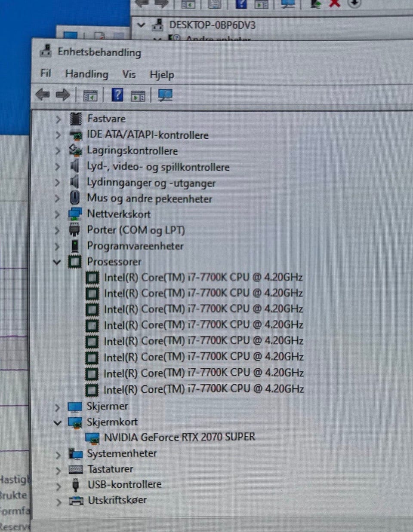
Task: Click the Programvareenheter category icon
Action: pyautogui.click(x=75, y=246)
